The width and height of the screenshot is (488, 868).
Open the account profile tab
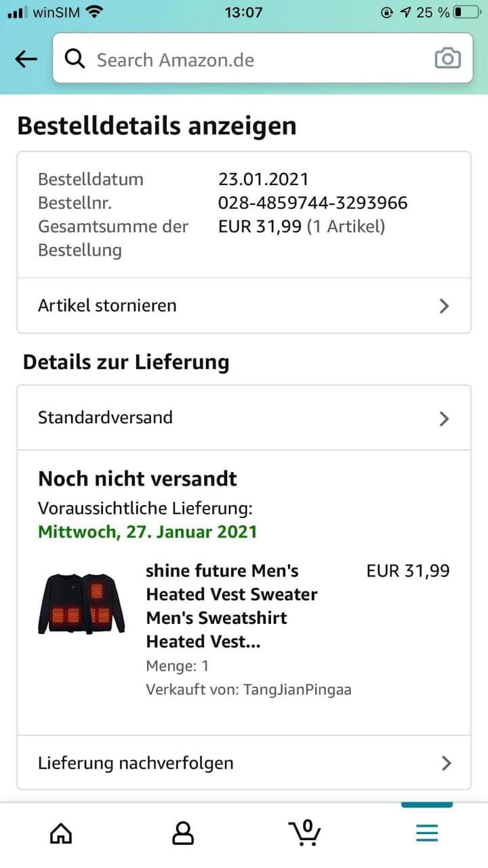coord(183,832)
